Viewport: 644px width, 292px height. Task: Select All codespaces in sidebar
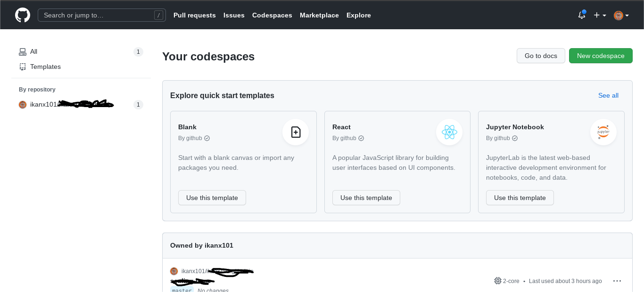pyautogui.click(x=81, y=52)
